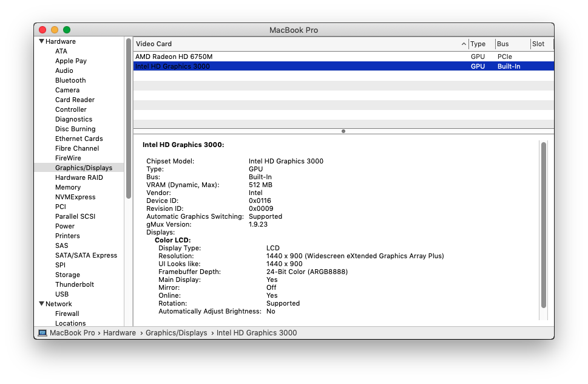Select Parallel SCSI in the sidebar
This screenshot has height=384, width=588.
pyautogui.click(x=75, y=216)
